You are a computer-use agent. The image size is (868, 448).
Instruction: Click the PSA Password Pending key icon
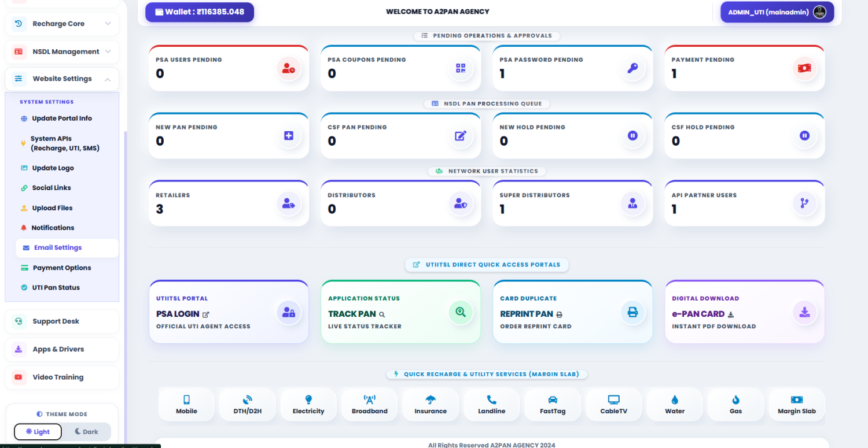pos(632,68)
